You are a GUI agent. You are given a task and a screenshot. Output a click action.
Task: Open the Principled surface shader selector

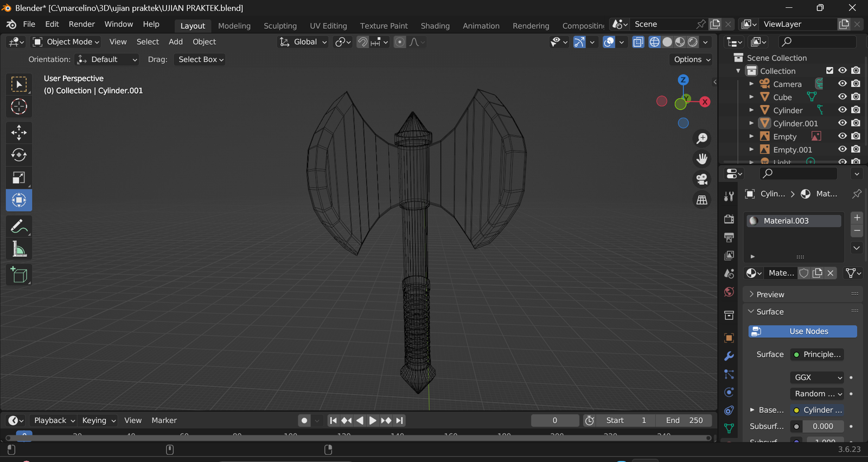point(817,355)
